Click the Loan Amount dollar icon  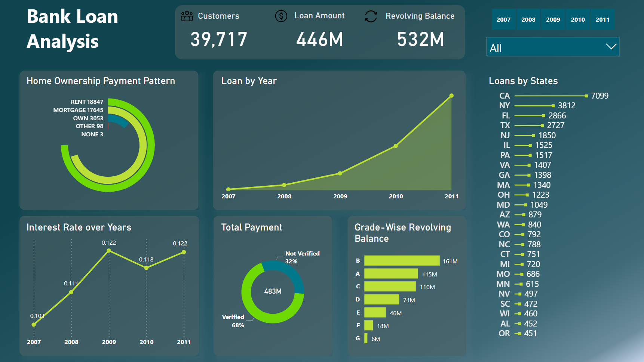[x=281, y=16]
